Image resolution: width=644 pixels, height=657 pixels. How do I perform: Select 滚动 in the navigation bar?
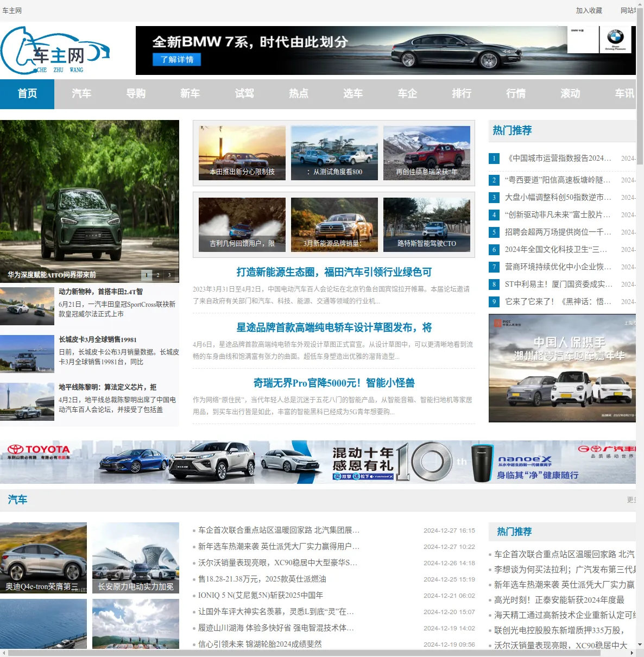pyautogui.click(x=570, y=94)
